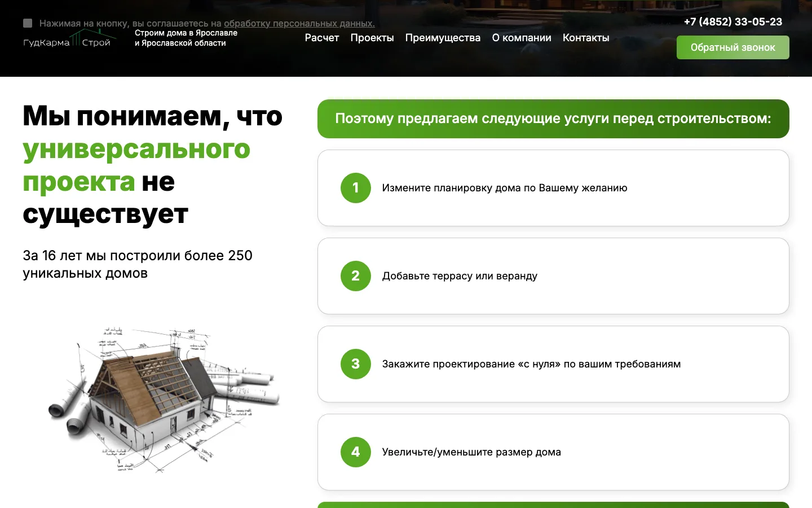
Task: Click the house blueprint model image
Action: pos(164,399)
